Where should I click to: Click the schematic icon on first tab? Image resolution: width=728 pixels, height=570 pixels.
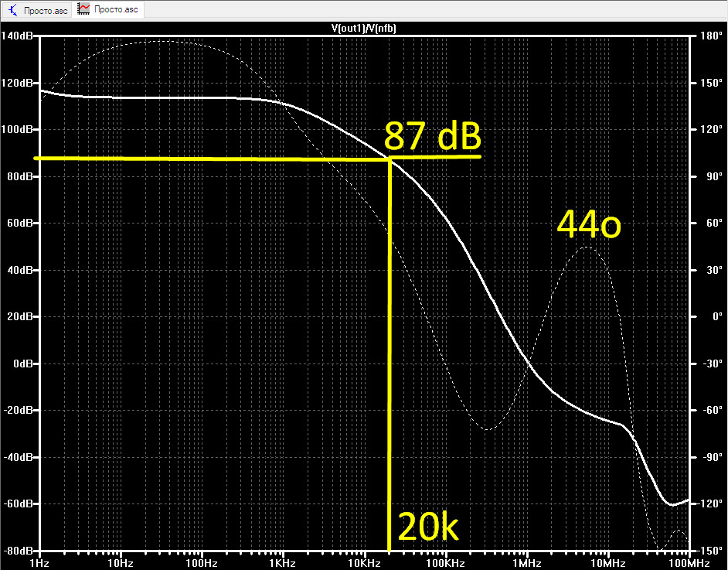click(x=13, y=10)
